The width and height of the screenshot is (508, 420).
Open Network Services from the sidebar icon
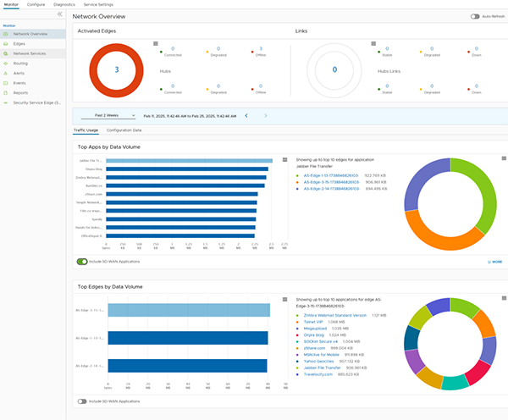pyautogui.click(x=6, y=53)
